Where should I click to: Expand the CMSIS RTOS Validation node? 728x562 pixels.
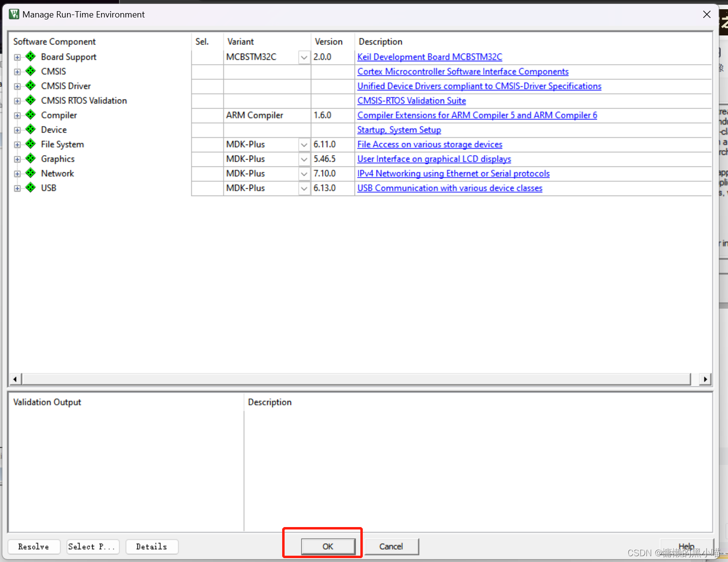point(17,101)
